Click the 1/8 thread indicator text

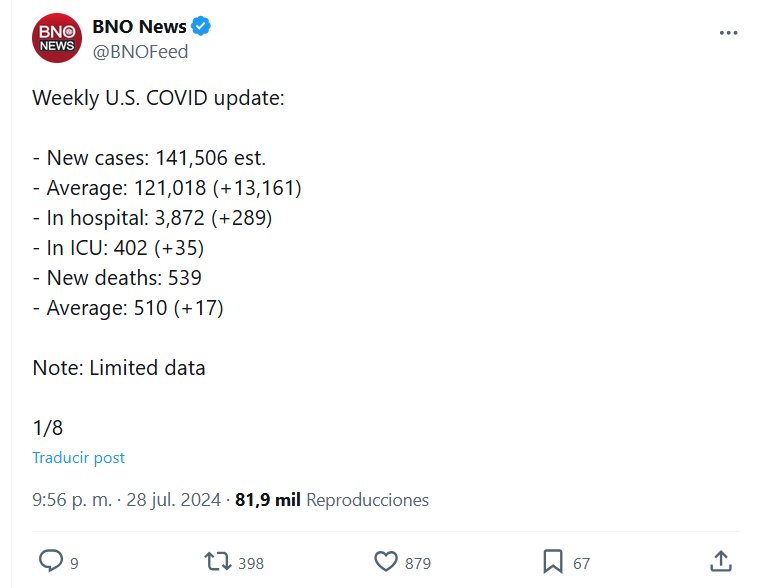pos(47,428)
